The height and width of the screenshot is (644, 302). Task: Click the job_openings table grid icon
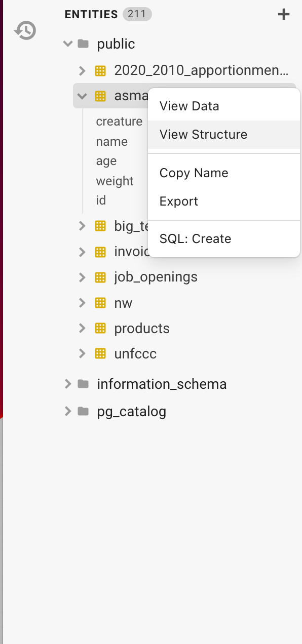click(x=100, y=277)
